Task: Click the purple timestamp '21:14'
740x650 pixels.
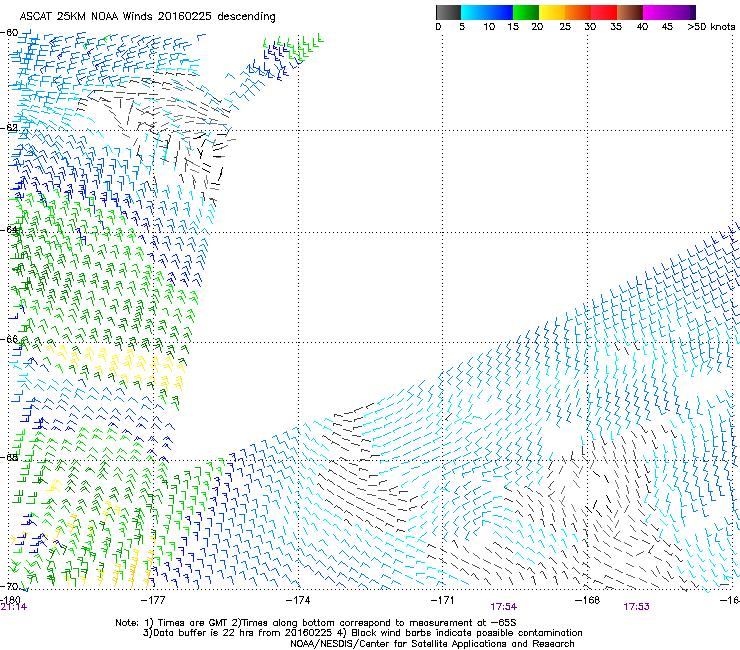Action: tap(14, 607)
